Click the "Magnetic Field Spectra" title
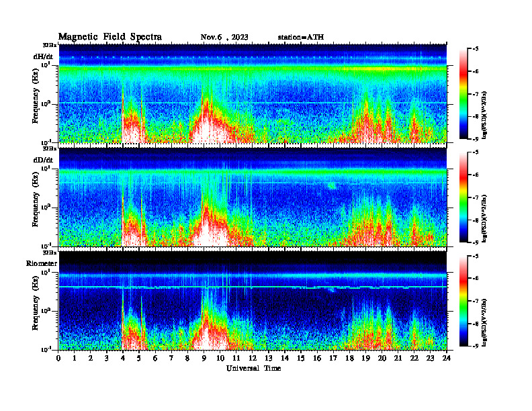This screenshot has width=532, height=411. pos(110,37)
